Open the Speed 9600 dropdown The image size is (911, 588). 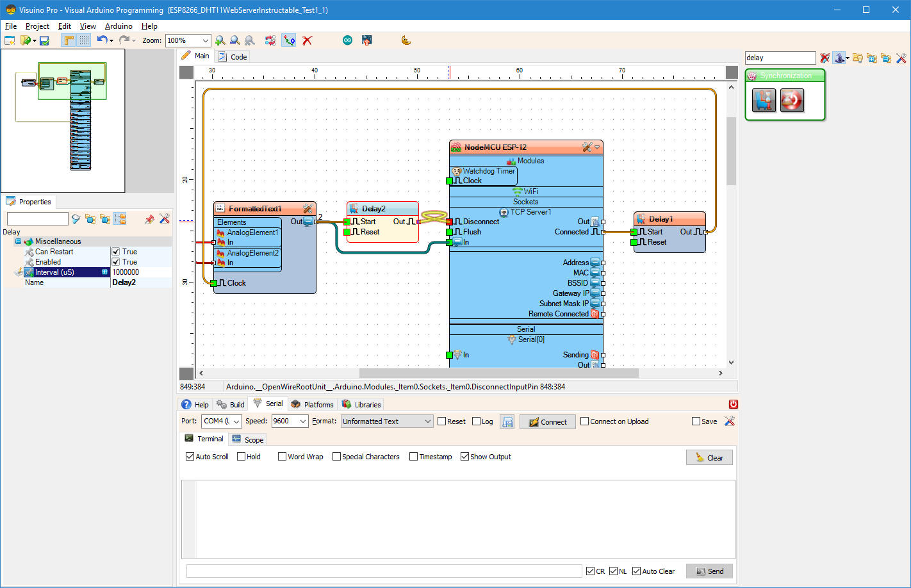pyautogui.click(x=304, y=421)
